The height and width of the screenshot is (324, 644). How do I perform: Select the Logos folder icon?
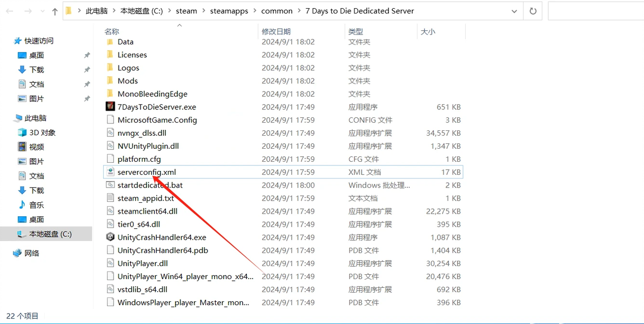pos(110,68)
